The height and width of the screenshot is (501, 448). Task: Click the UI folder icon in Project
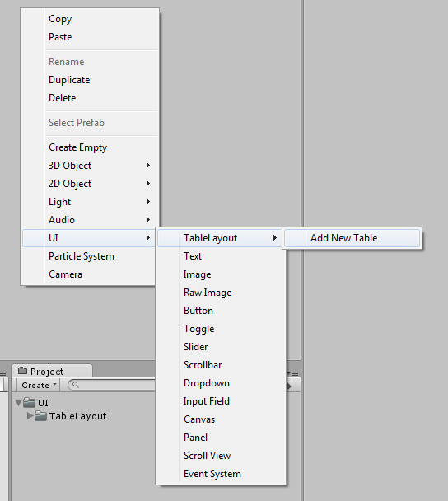pos(29,403)
